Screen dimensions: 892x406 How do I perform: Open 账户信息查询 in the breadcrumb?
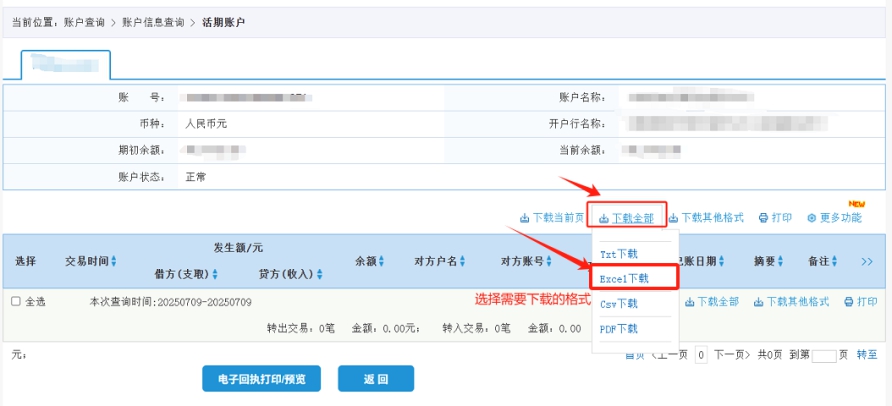tap(154, 23)
